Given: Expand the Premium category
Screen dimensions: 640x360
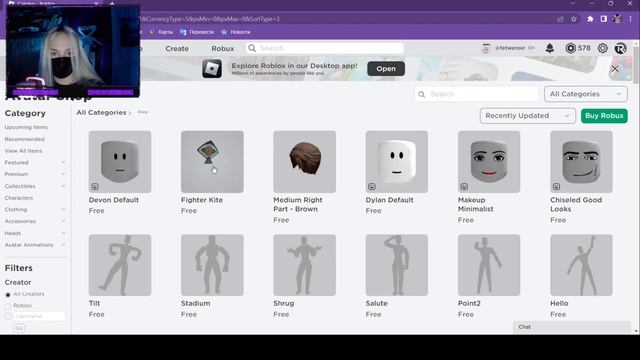Looking at the screenshot, I should click(63, 174).
